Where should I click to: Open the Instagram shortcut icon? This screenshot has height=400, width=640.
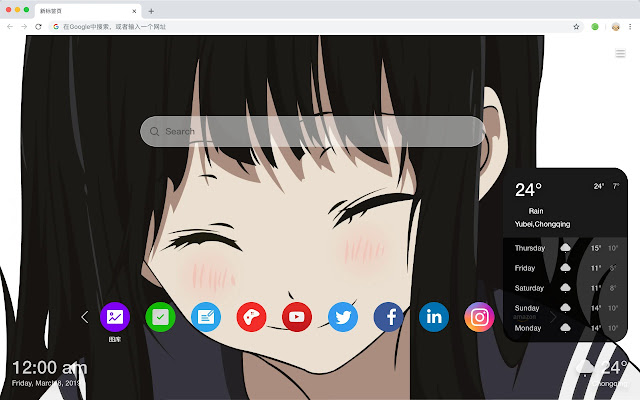479,317
